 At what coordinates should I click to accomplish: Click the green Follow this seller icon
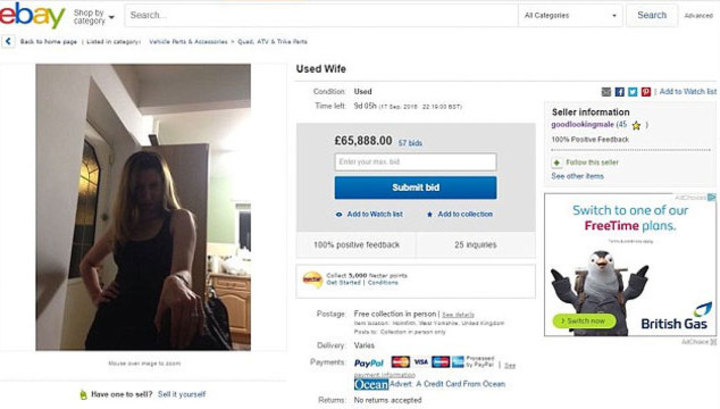[557, 162]
